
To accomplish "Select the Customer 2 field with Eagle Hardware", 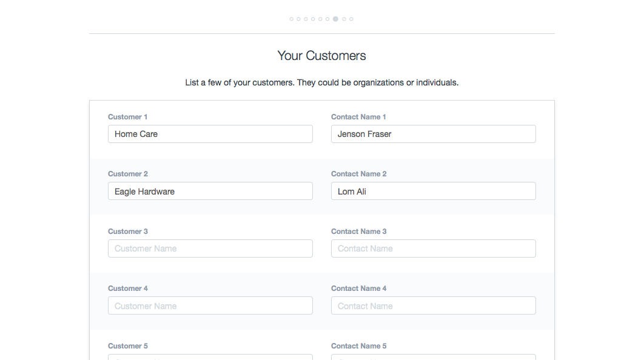I will coord(210,192).
